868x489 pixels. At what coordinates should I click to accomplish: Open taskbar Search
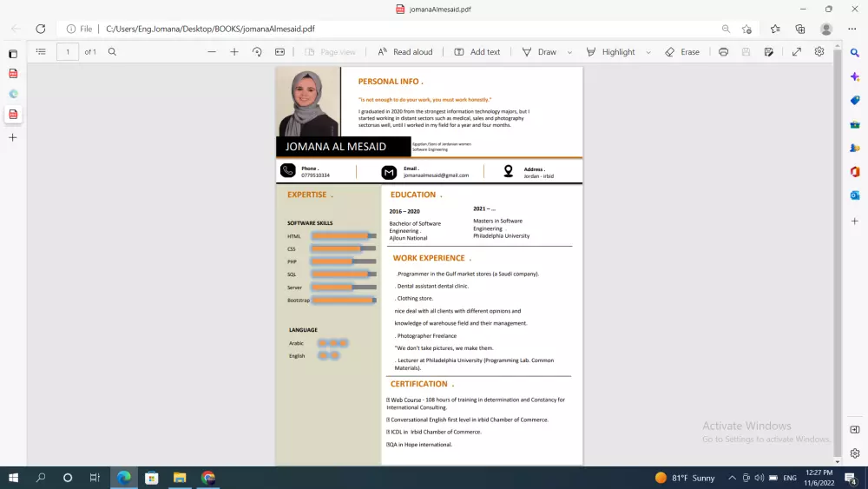click(x=41, y=478)
